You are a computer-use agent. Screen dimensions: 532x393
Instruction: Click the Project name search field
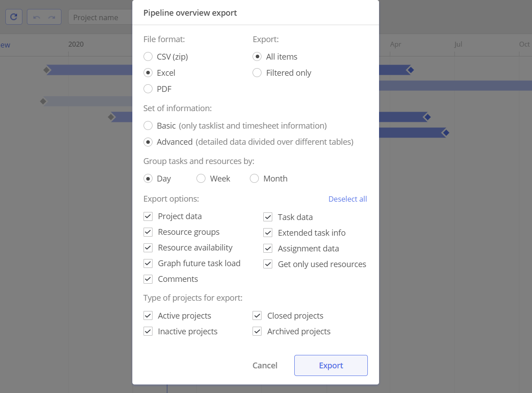(100, 17)
